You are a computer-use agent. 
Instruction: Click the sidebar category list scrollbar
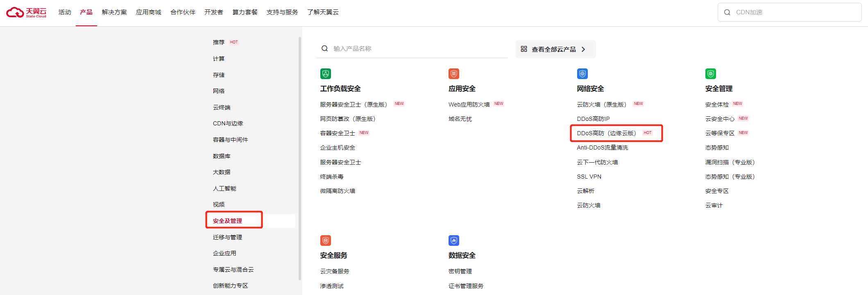300,158
